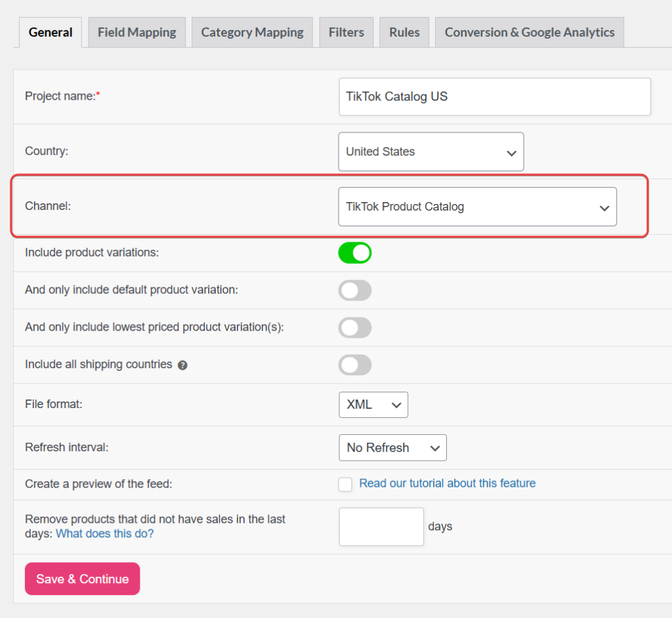
Task: Open the Country dropdown
Action: coord(430,152)
